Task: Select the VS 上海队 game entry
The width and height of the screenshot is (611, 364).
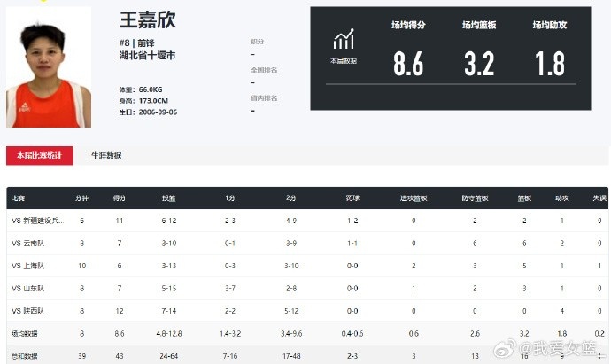Action: [29, 265]
